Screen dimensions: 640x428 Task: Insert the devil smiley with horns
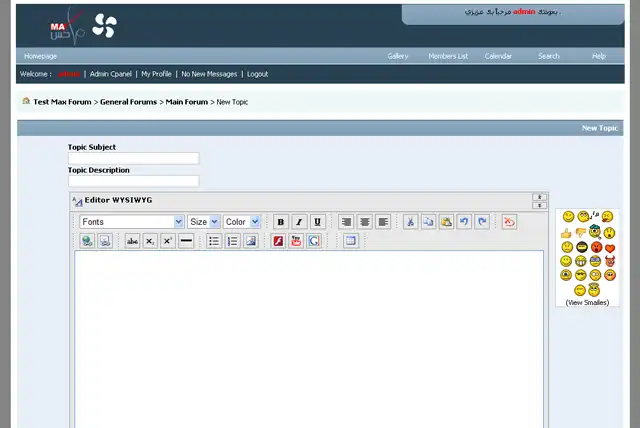(x=610, y=261)
